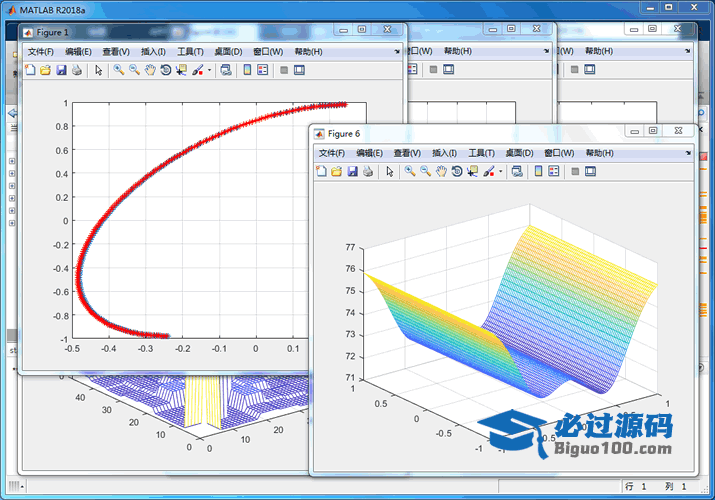715x500 pixels.
Task: Click Insert Colorbar icon in Figure 1 toolbar
Action: pos(246,70)
